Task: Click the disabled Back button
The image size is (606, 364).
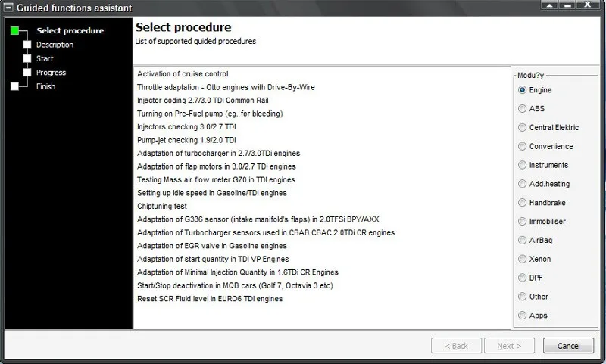Action: 457,346
